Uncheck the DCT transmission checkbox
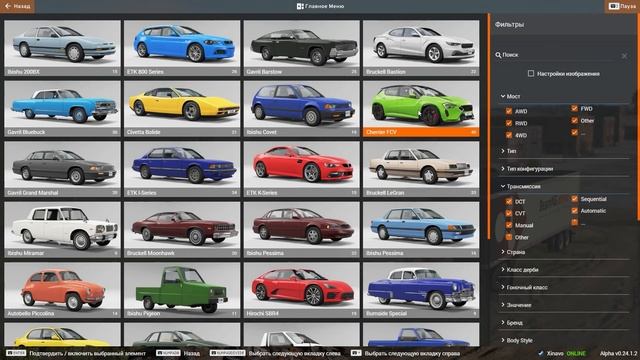Image resolution: width=640 pixels, height=360 pixels. [509, 201]
